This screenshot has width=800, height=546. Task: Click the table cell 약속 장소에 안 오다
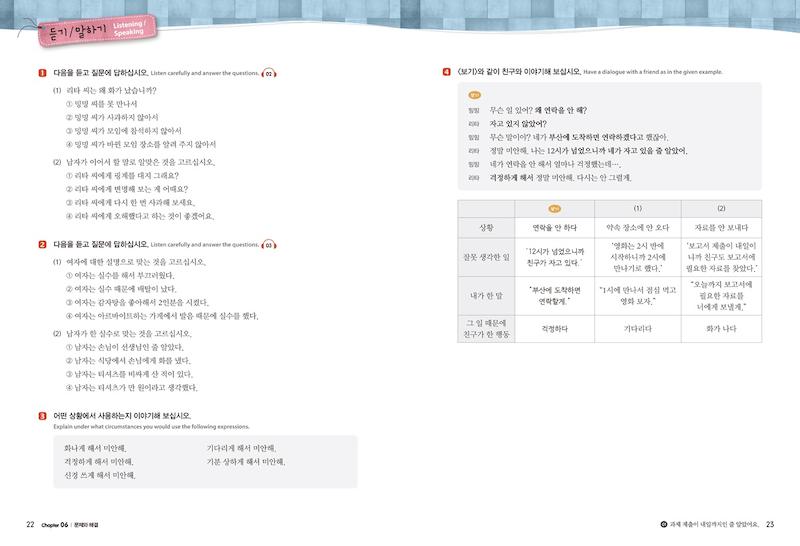pyautogui.click(x=638, y=228)
